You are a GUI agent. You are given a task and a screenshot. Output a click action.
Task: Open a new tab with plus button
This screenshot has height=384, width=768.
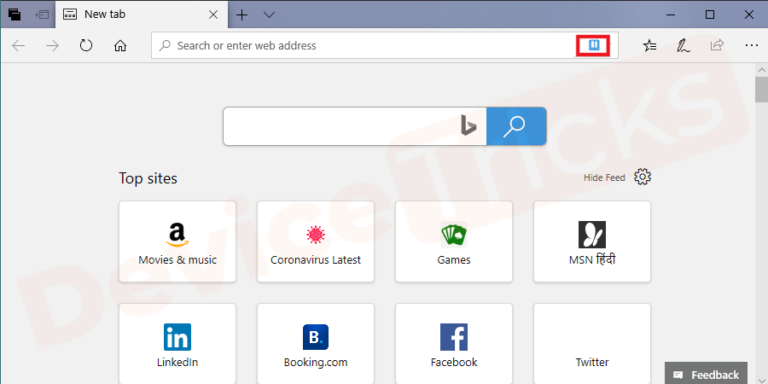pyautogui.click(x=241, y=15)
